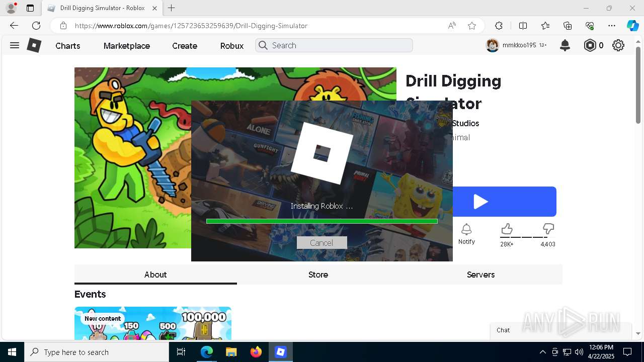The width and height of the screenshot is (644, 362).
Task: Click the Roblox logo home icon
Action: [x=34, y=45]
